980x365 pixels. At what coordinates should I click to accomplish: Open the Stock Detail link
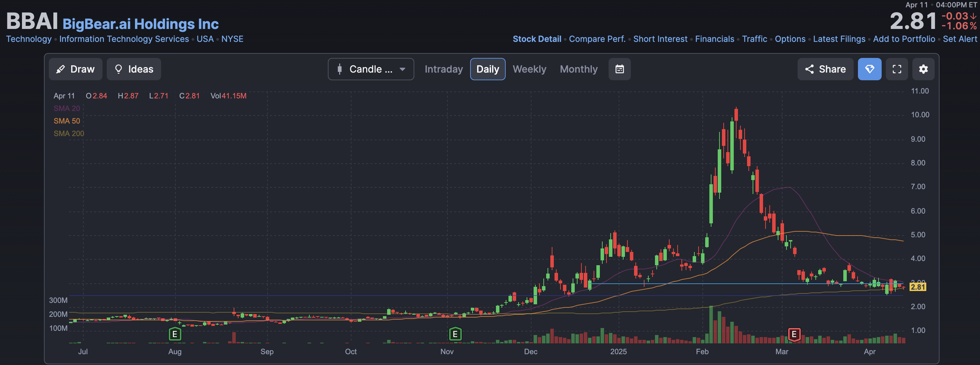pos(537,39)
